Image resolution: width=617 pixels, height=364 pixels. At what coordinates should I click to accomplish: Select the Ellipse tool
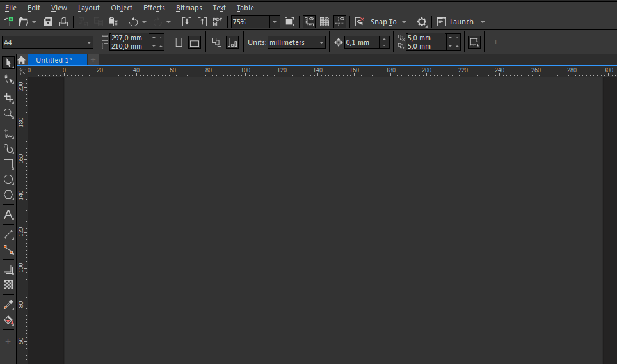tap(8, 180)
